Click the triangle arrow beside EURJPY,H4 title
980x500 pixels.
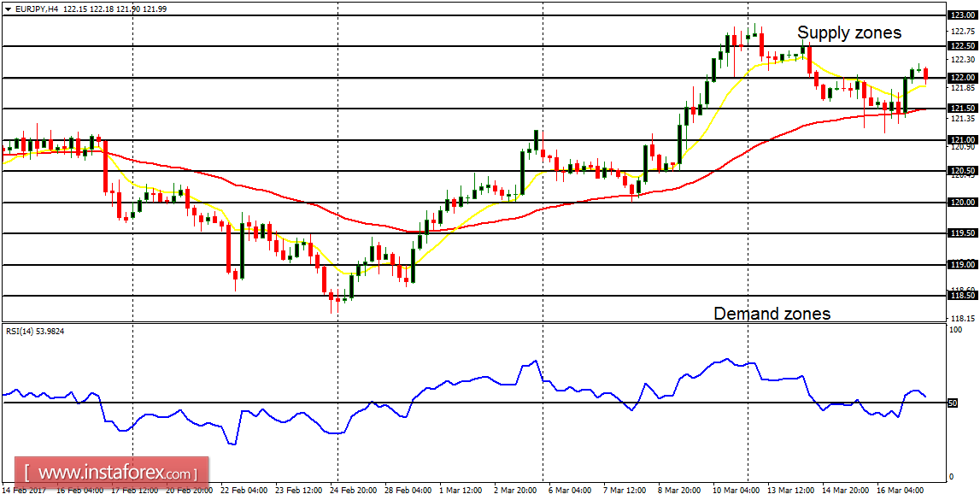point(8,8)
